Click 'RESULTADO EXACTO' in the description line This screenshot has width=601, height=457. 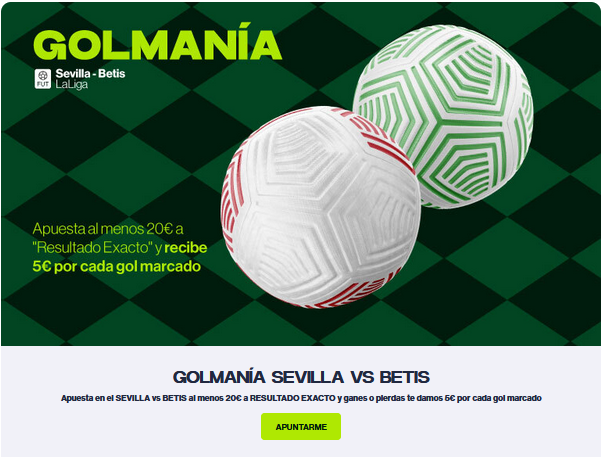pos(293,398)
